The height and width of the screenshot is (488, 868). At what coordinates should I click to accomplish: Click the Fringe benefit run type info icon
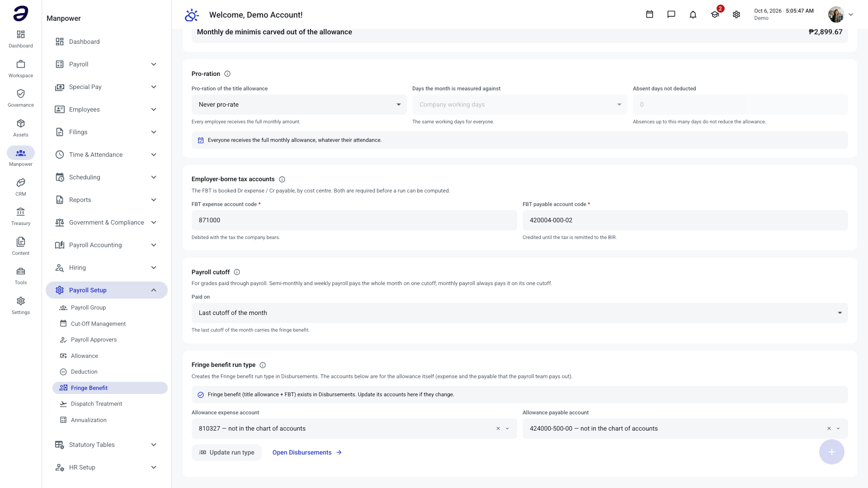pyautogui.click(x=263, y=365)
